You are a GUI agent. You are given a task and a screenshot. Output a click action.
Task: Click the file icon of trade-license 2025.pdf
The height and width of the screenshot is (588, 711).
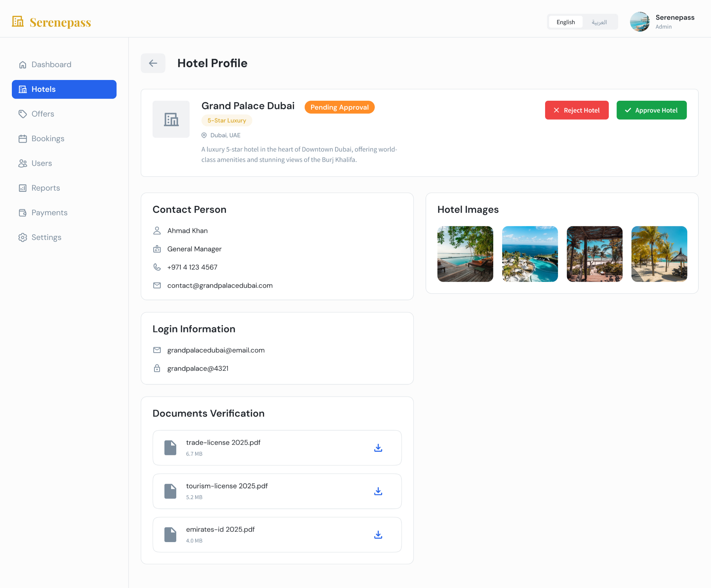tap(170, 448)
